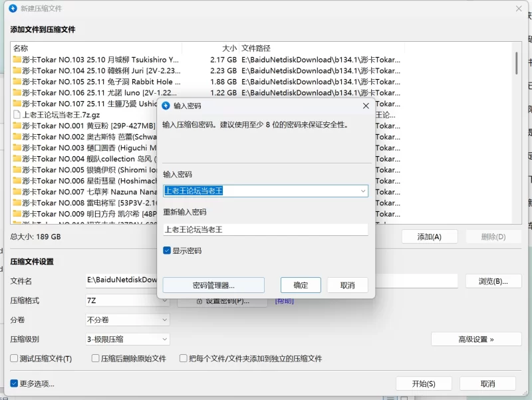The image size is (532, 400).
Task: Click the Bandizip icon in 输入密码 title bar
Action: pyautogui.click(x=166, y=105)
